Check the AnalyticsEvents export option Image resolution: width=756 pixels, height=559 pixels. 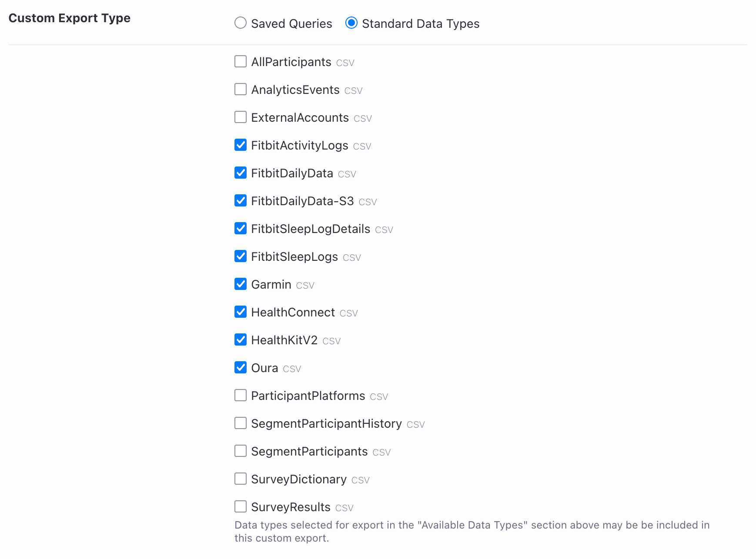[x=241, y=90]
